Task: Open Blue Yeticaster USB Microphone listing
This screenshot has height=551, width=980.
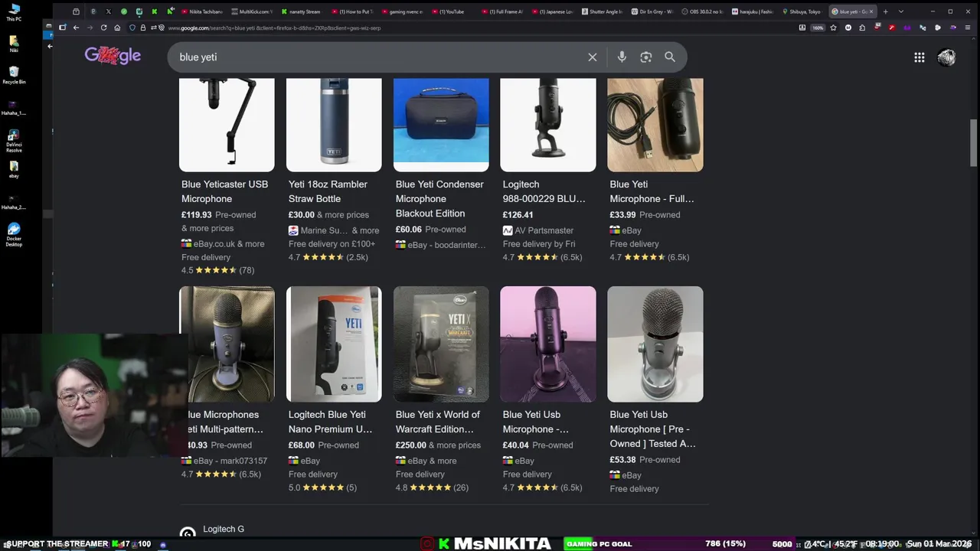Action: click(224, 191)
